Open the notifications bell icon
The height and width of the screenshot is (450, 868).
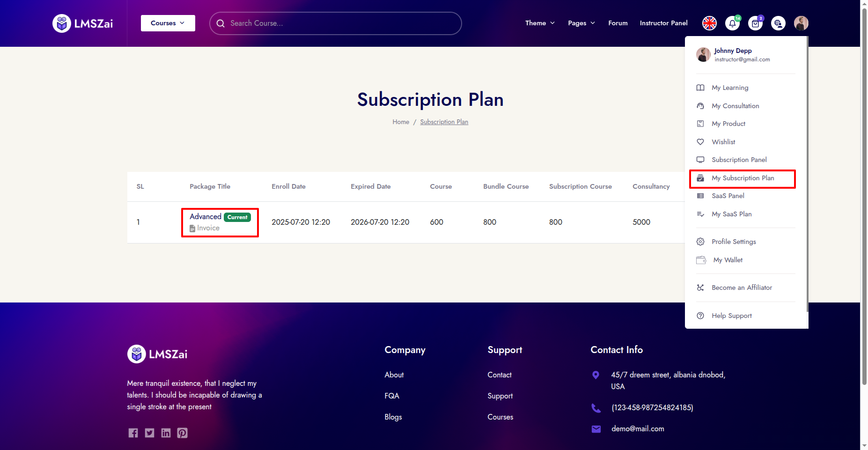[x=732, y=23]
